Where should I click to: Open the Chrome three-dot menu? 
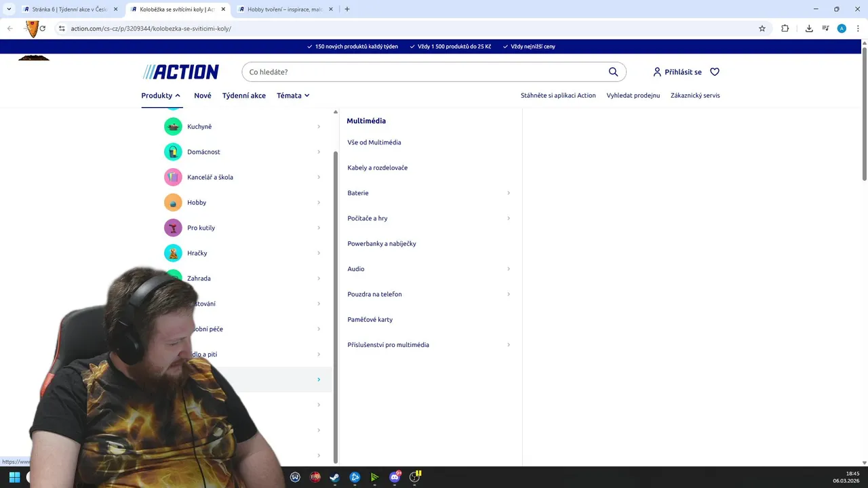[858, 28]
